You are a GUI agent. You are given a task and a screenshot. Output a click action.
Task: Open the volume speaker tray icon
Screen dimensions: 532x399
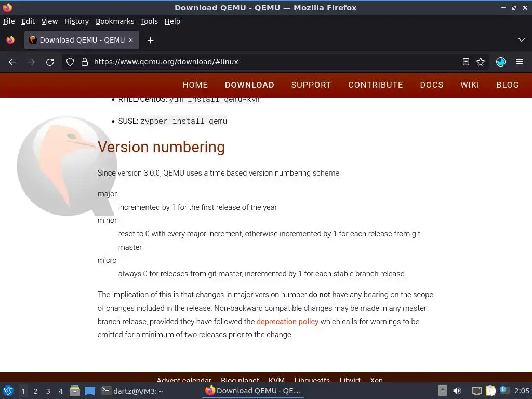pos(457,391)
